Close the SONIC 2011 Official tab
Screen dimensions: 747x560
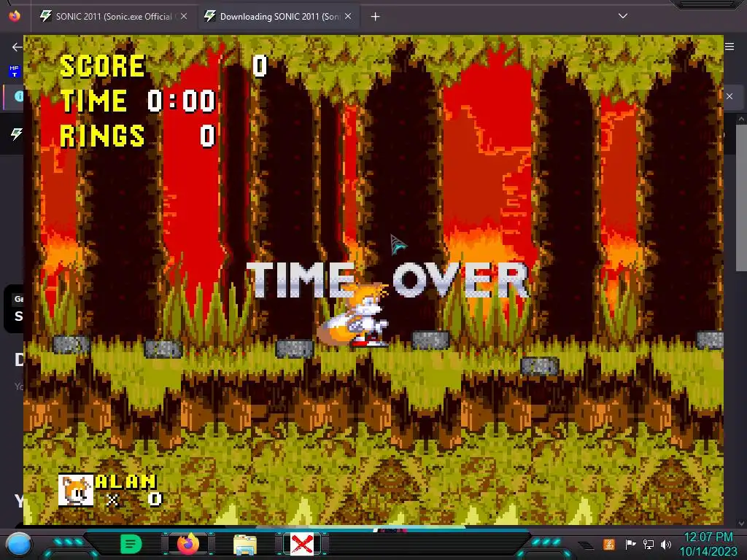pyautogui.click(x=184, y=16)
